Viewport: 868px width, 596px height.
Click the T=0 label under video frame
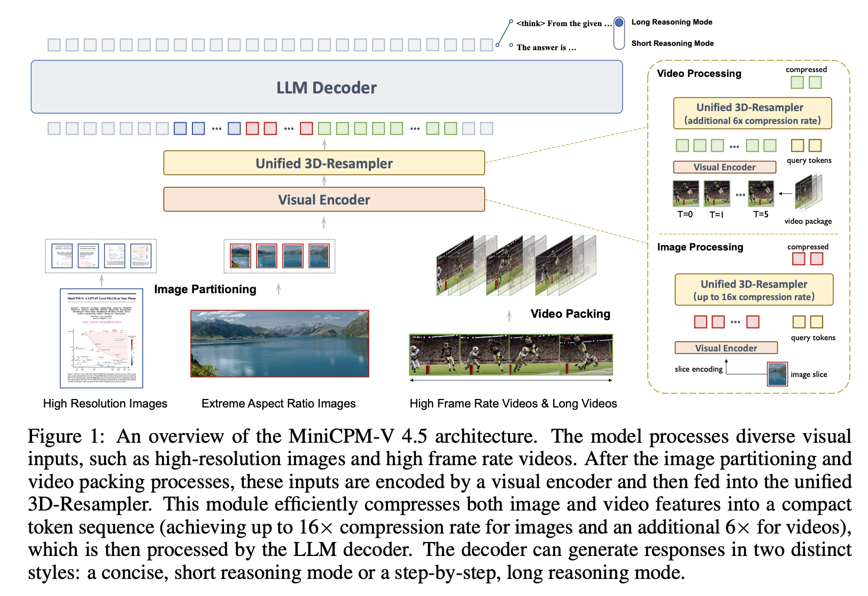point(685,214)
